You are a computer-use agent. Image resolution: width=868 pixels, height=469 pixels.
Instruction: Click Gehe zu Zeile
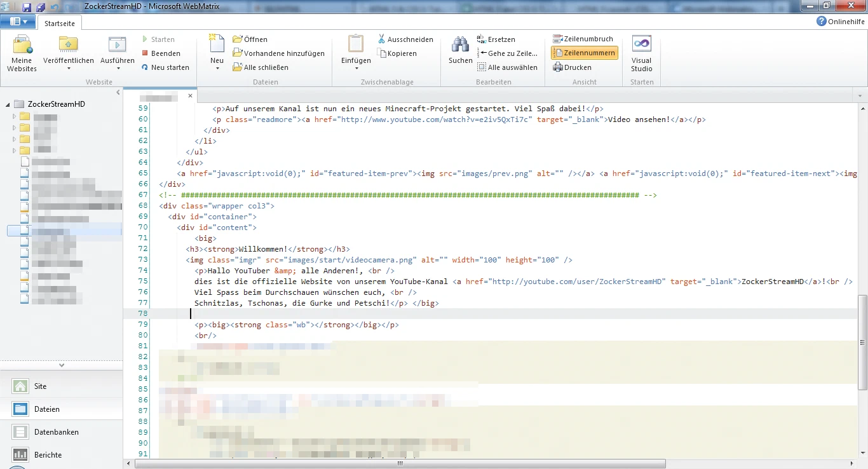[507, 53]
